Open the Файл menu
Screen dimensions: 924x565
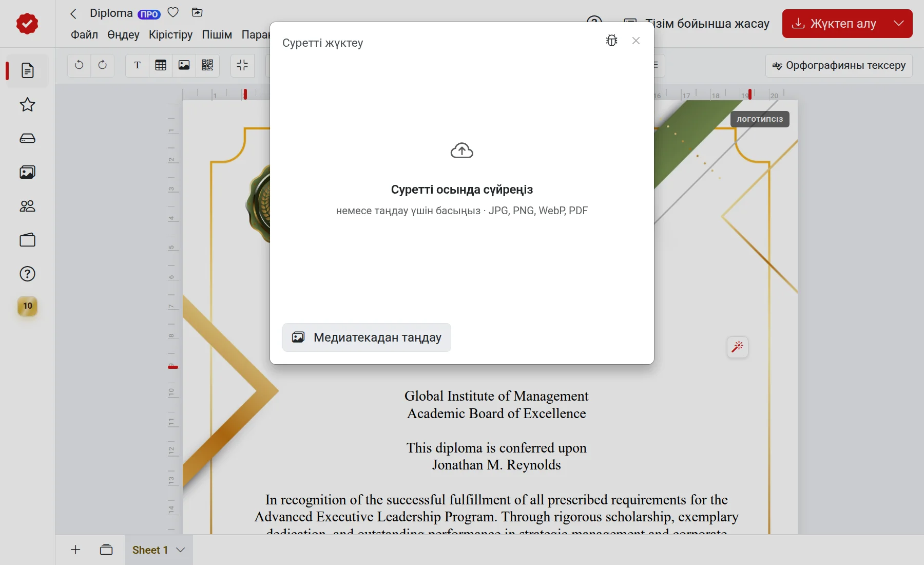coord(84,34)
